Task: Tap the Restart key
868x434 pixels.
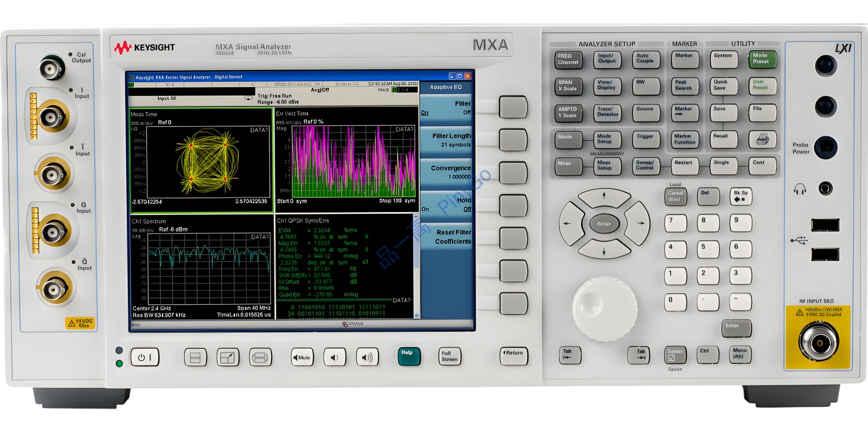Action: [x=685, y=166]
